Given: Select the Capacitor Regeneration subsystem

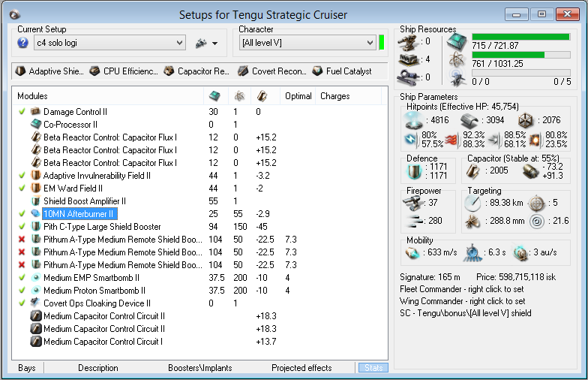Looking at the screenshot, I should pyautogui.click(x=196, y=71).
